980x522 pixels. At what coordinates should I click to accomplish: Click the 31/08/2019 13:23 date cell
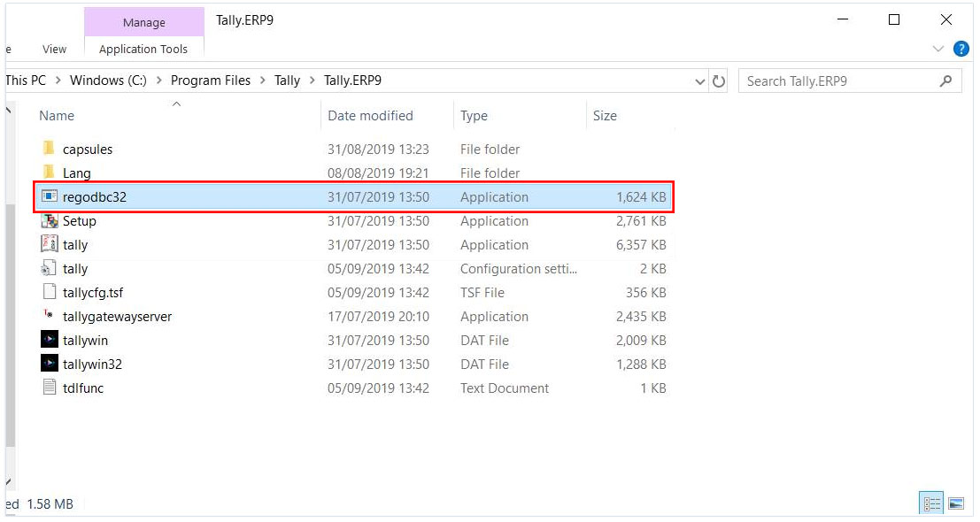coord(378,150)
